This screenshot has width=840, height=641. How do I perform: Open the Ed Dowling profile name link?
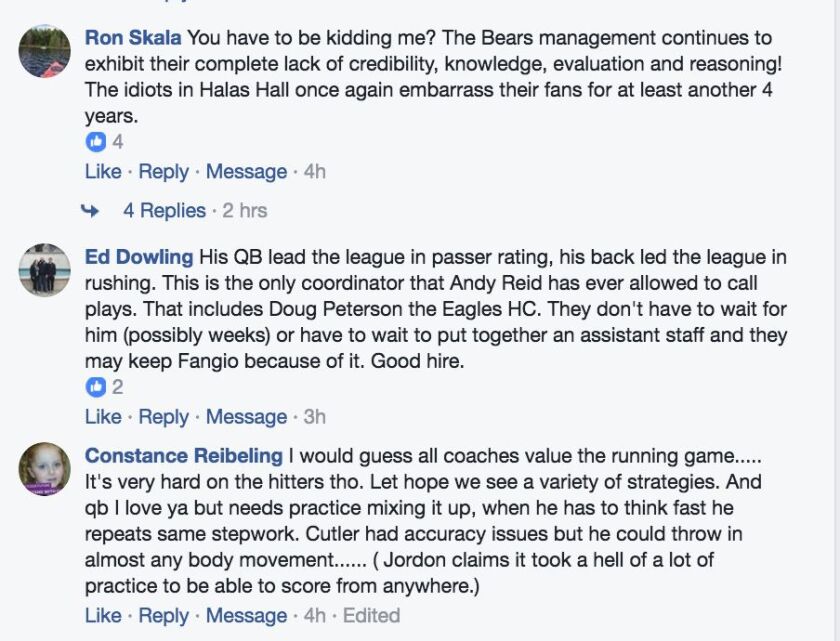point(139,257)
